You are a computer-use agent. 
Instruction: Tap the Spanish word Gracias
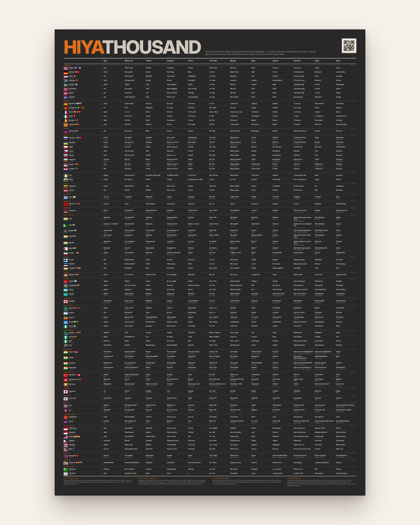[x=149, y=103]
